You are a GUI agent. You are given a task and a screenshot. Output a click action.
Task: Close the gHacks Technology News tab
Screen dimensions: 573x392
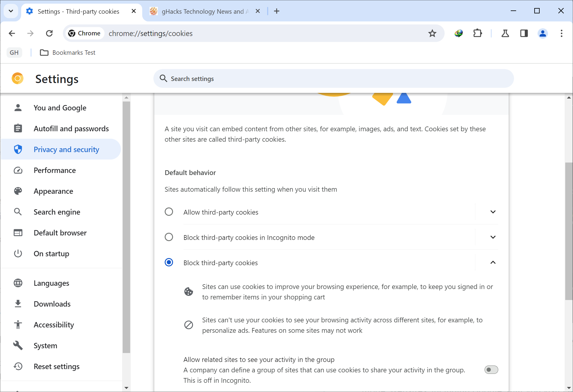tap(258, 11)
